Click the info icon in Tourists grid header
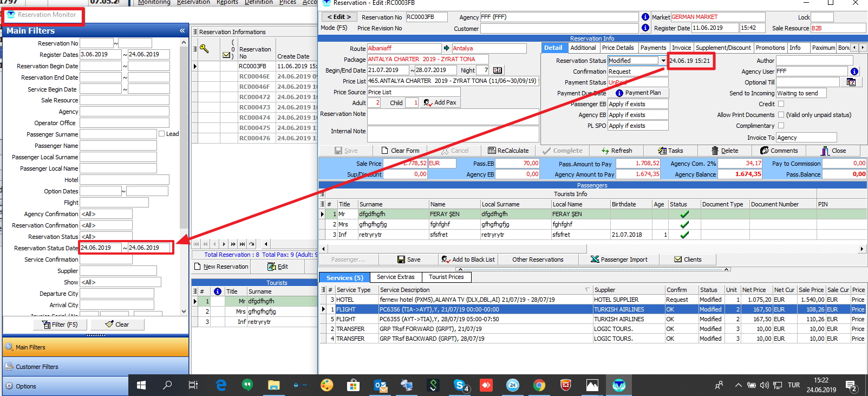 [218, 291]
